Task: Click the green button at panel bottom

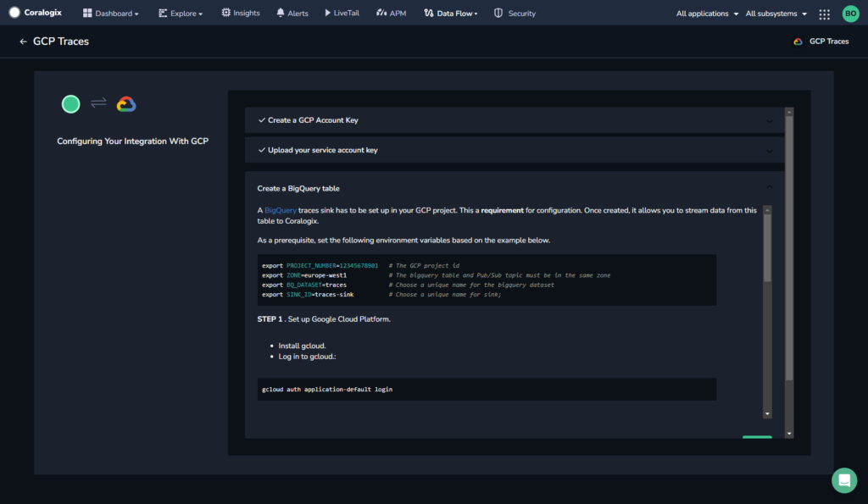Action: point(757,437)
